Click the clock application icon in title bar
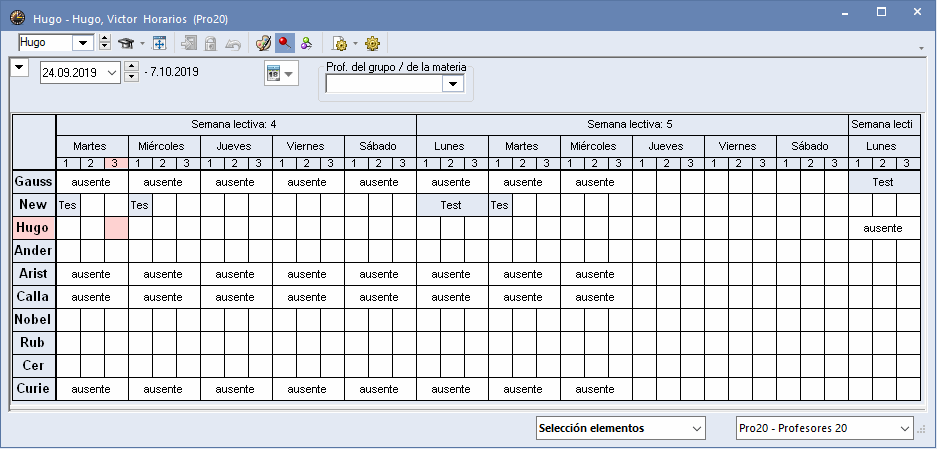 17,18
